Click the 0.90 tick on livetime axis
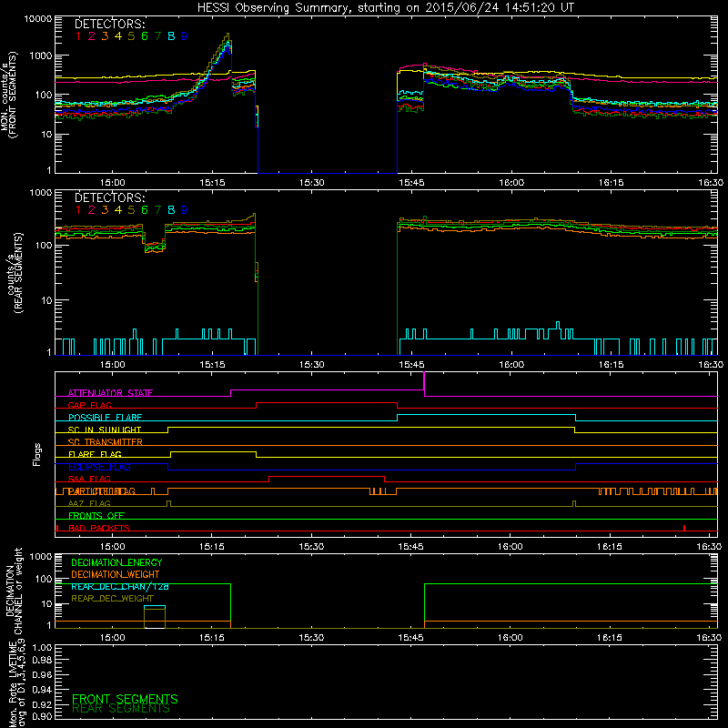The image size is (728, 728). click(42, 716)
